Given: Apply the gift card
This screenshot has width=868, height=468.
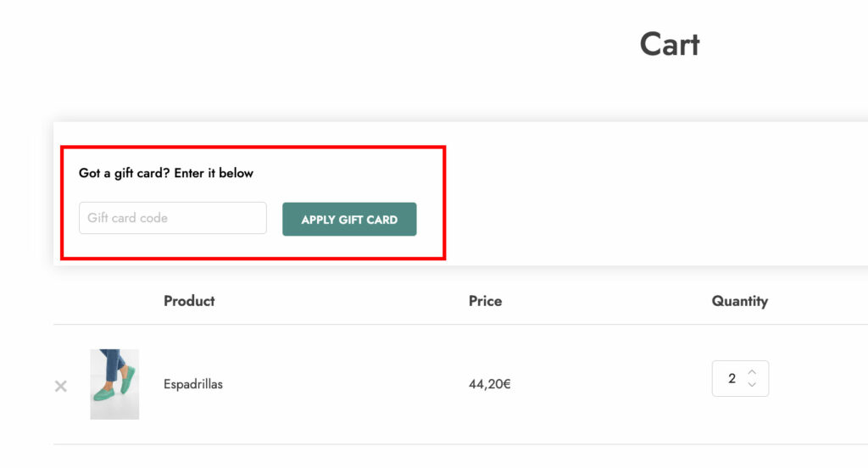Looking at the screenshot, I should click(x=349, y=220).
